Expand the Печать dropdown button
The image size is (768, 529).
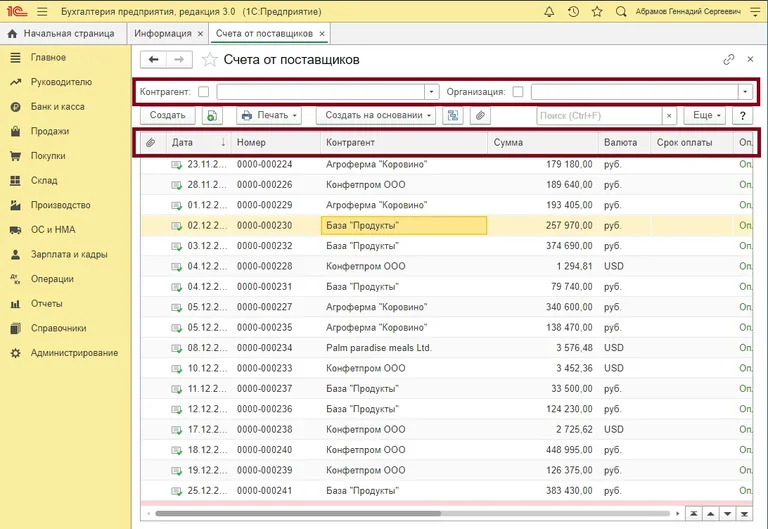(269, 116)
